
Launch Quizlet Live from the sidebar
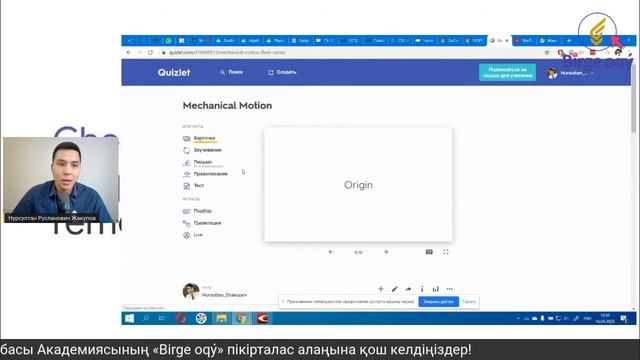(198, 235)
